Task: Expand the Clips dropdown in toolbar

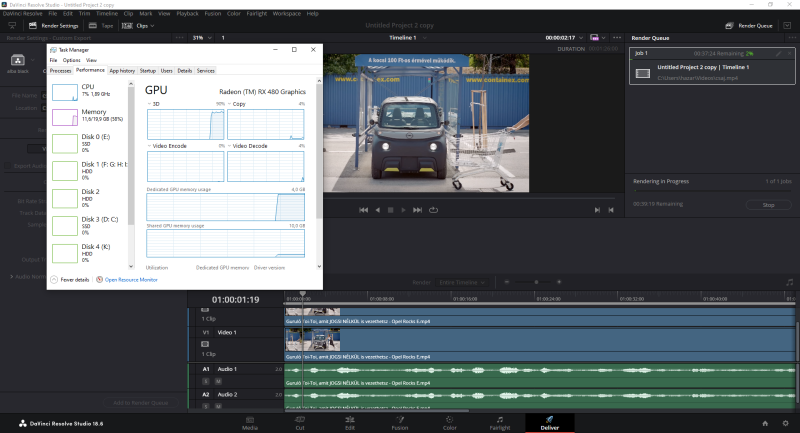Action: (x=138, y=26)
